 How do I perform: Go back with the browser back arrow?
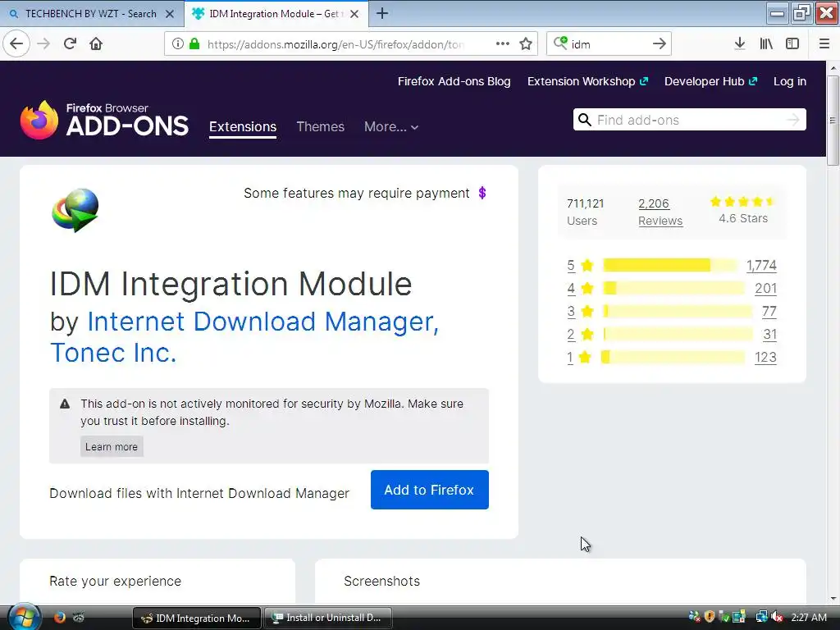pos(16,43)
